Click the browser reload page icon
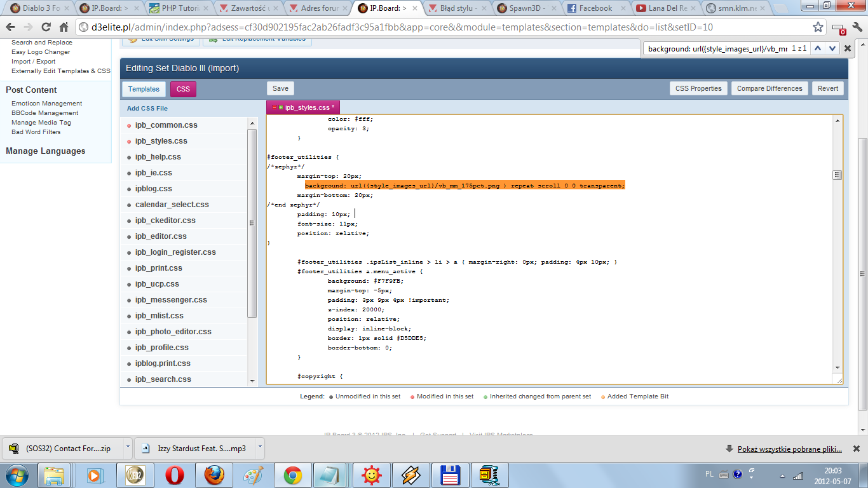 pos(46,27)
